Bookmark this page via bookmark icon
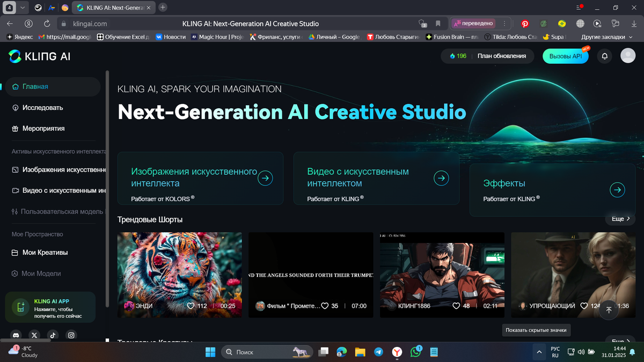This screenshot has height=362, width=644. coord(438,24)
